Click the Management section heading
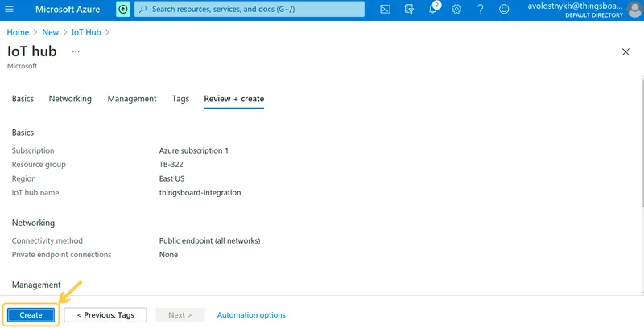Screen dimensions: 644x328 coord(36,285)
